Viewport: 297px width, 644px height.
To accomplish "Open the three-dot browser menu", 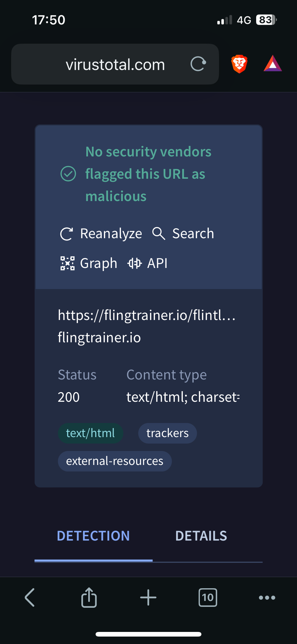I will [267, 597].
